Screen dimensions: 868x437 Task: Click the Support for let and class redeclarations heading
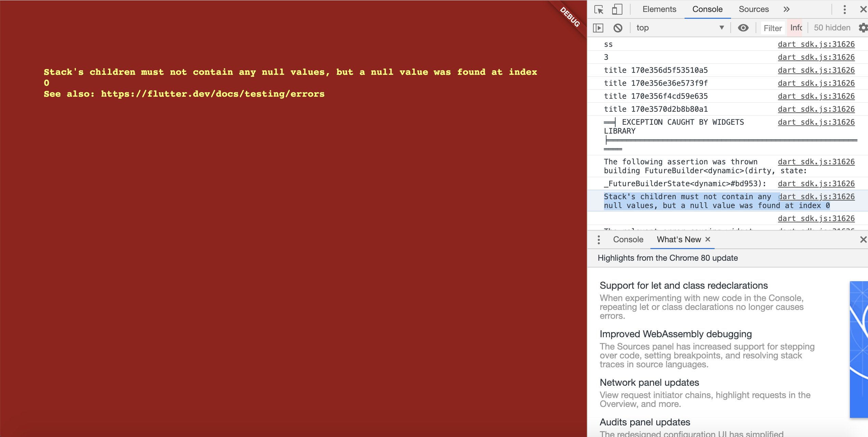point(684,286)
